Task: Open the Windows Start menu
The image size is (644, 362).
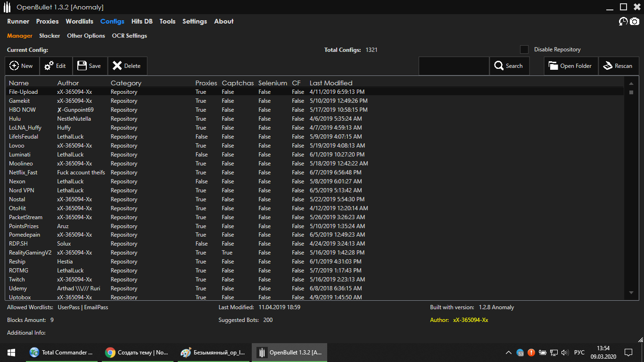Action: coord(11,353)
